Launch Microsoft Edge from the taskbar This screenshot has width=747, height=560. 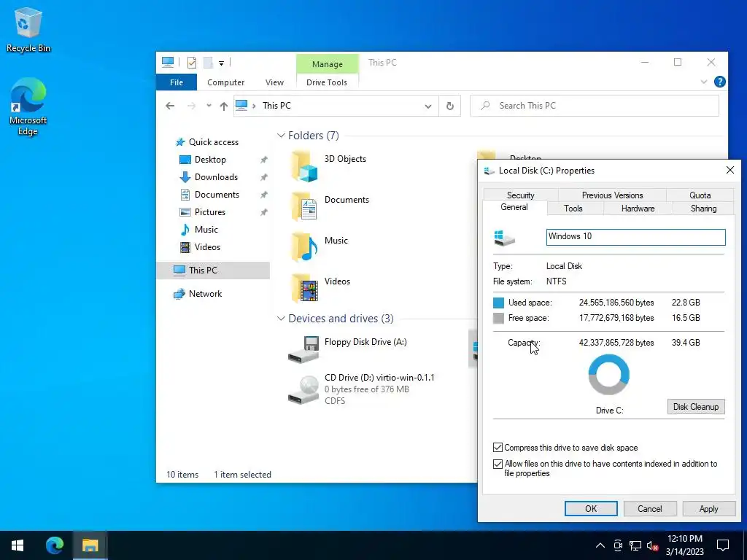coord(54,545)
